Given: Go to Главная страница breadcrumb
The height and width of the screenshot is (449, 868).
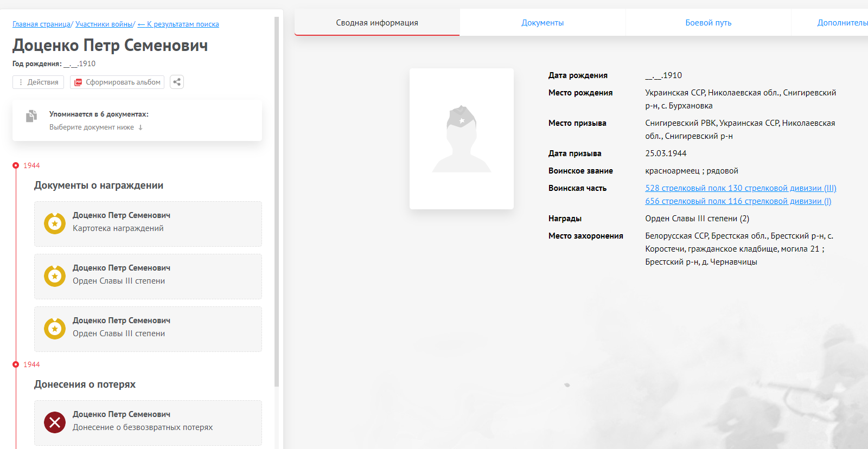Looking at the screenshot, I should [x=41, y=24].
